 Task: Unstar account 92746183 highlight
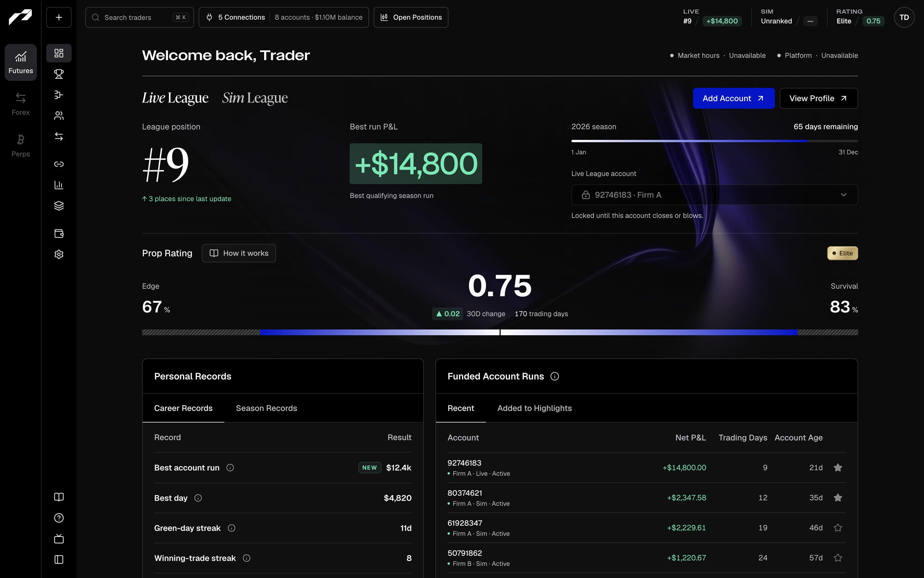coord(838,468)
